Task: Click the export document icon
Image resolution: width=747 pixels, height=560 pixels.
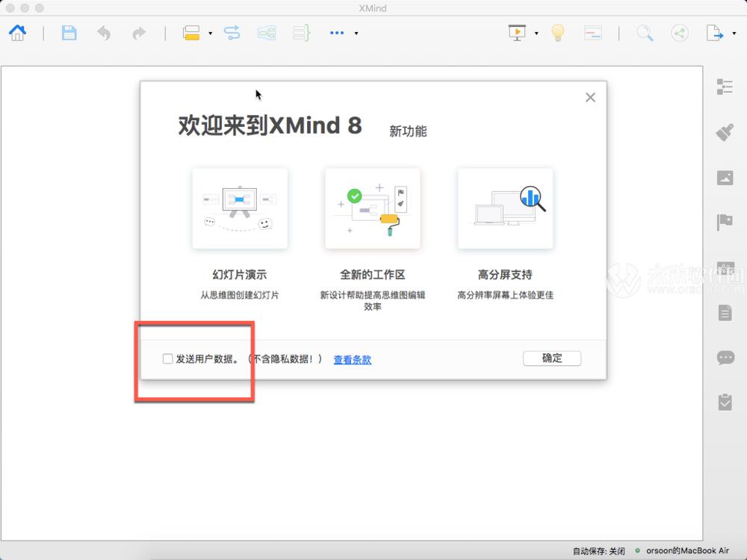Action: [715, 33]
